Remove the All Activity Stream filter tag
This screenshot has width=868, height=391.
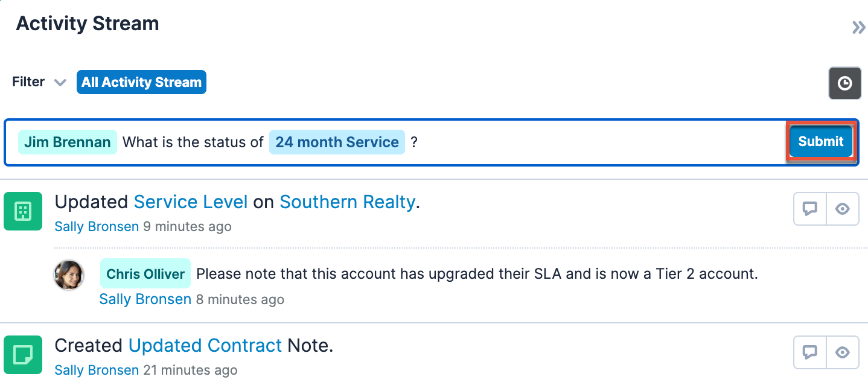tap(141, 83)
